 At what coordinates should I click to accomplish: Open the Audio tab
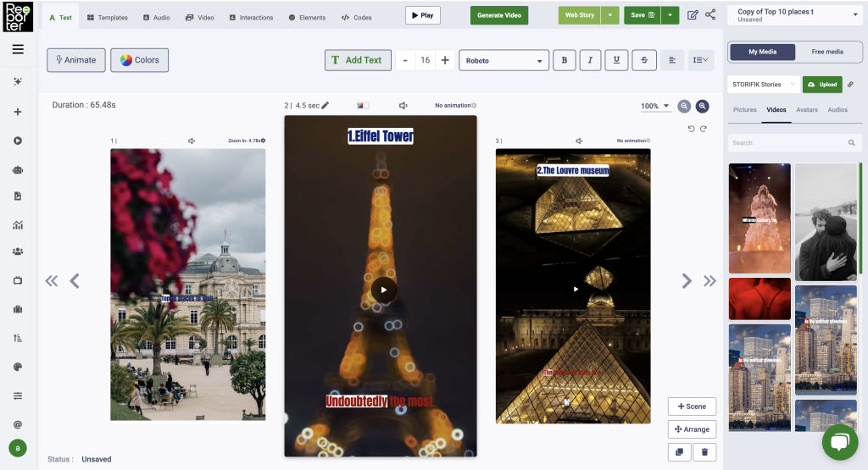click(x=157, y=18)
